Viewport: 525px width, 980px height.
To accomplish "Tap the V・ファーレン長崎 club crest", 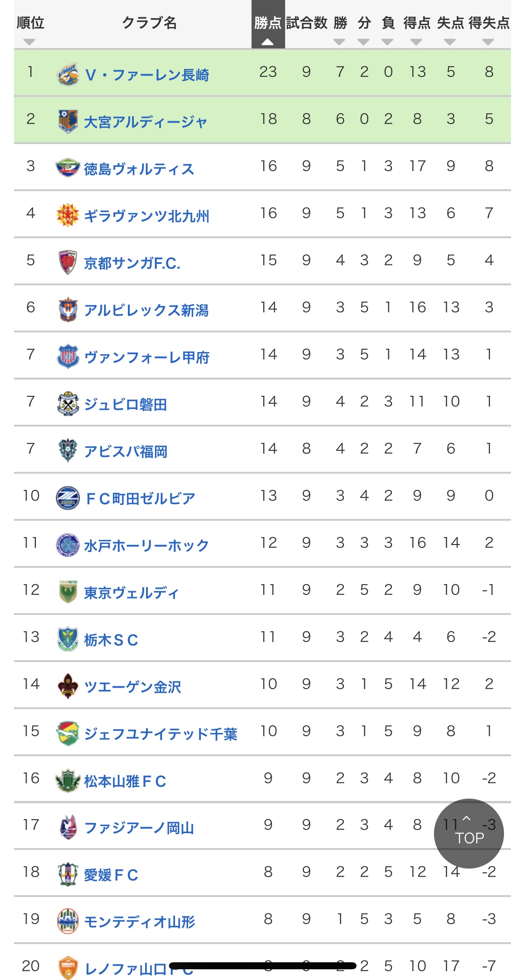I will click(68, 75).
